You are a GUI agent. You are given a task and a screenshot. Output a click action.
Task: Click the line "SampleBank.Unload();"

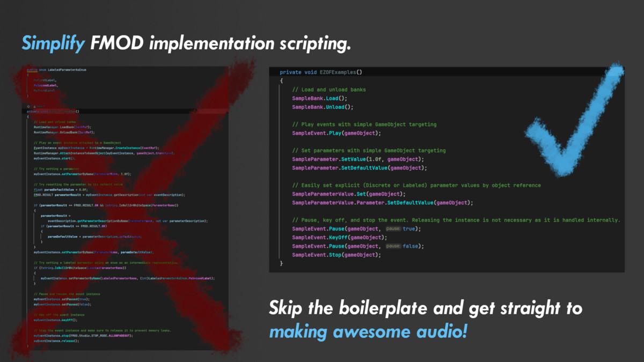(323, 107)
